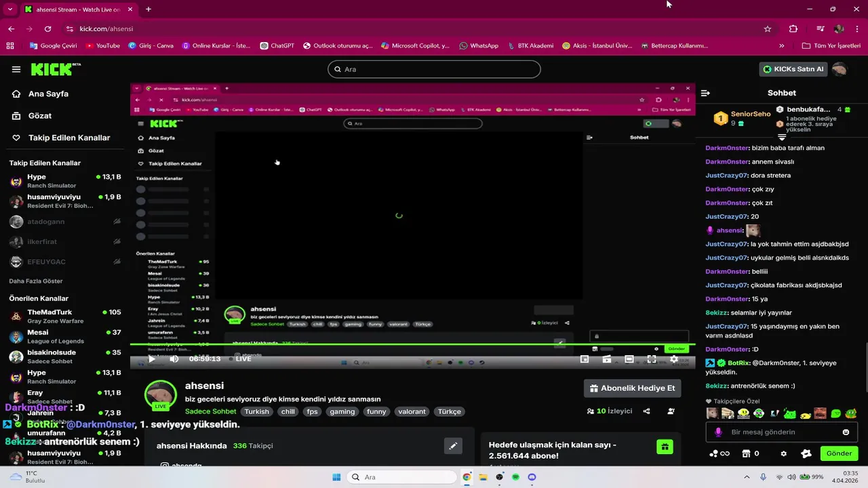Toggle theatre mode in player
Viewport: 868px width, 488px height.
pyautogui.click(x=629, y=359)
